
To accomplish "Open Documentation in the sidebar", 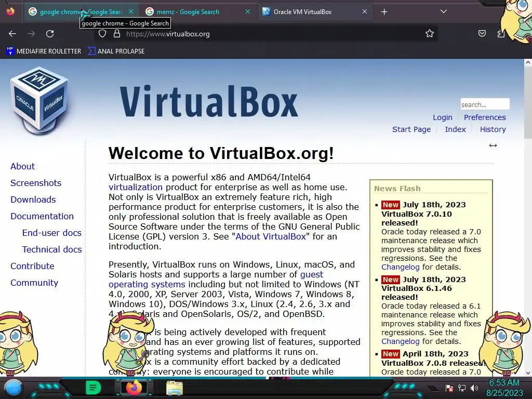I will click(x=42, y=216).
